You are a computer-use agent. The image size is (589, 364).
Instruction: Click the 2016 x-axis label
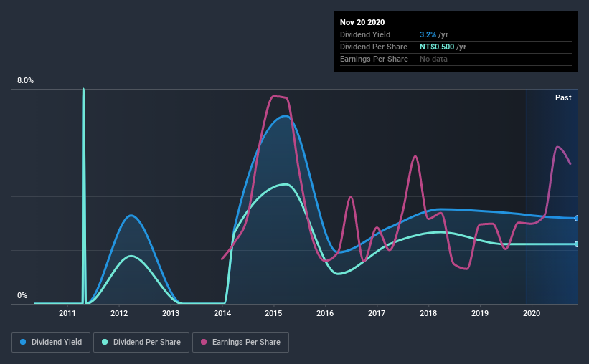click(x=325, y=313)
